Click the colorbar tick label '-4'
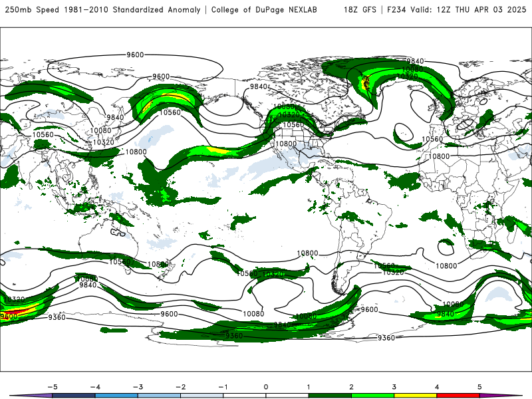 pos(95,387)
